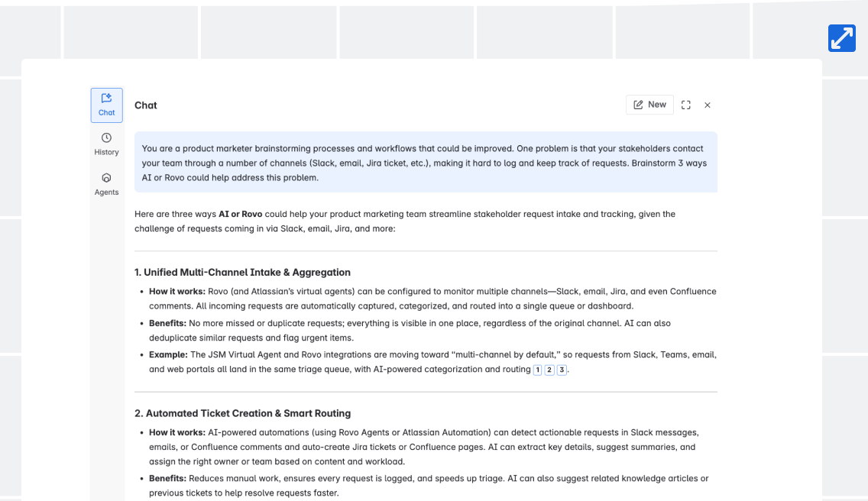Open the Chat tab in sidebar
Screen dimensions: 868x501
pos(107,105)
